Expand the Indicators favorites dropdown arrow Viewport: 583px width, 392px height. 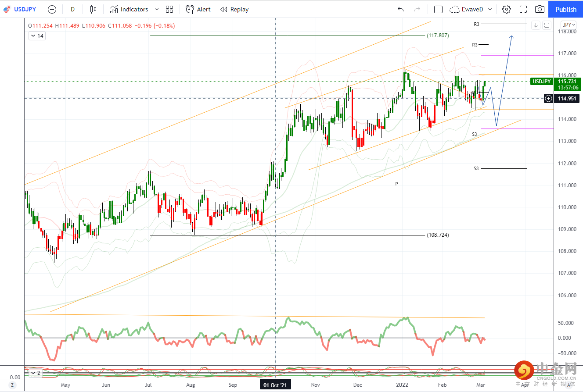[x=157, y=9]
